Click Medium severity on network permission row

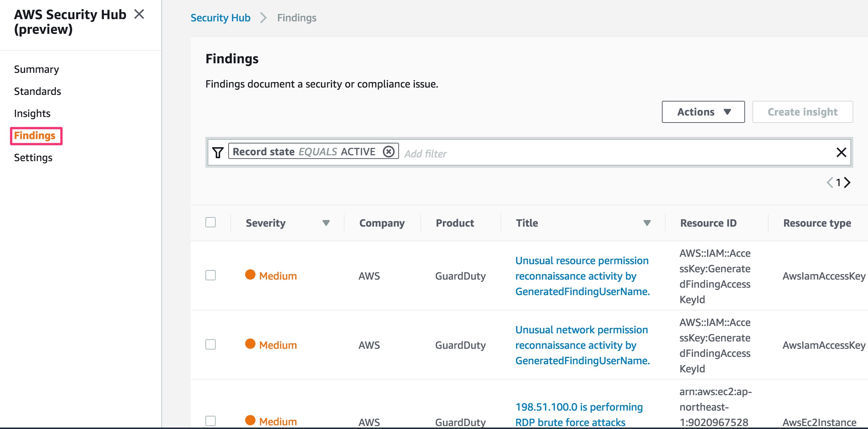click(x=278, y=345)
